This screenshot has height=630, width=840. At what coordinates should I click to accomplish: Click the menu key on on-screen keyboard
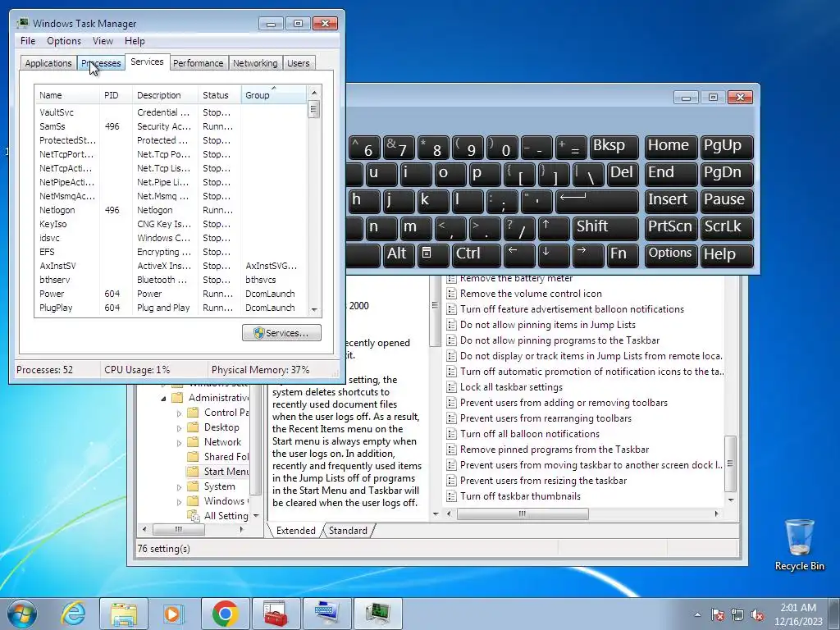433,254
